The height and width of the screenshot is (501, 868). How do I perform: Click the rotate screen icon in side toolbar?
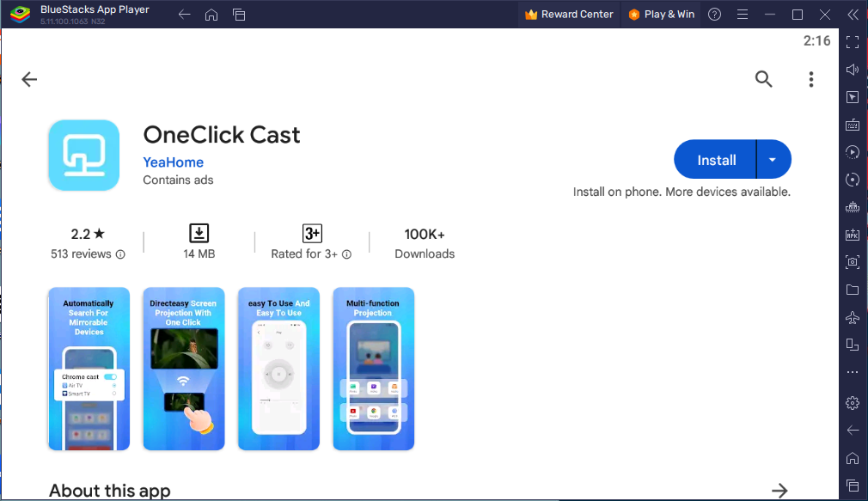tap(853, 345)
